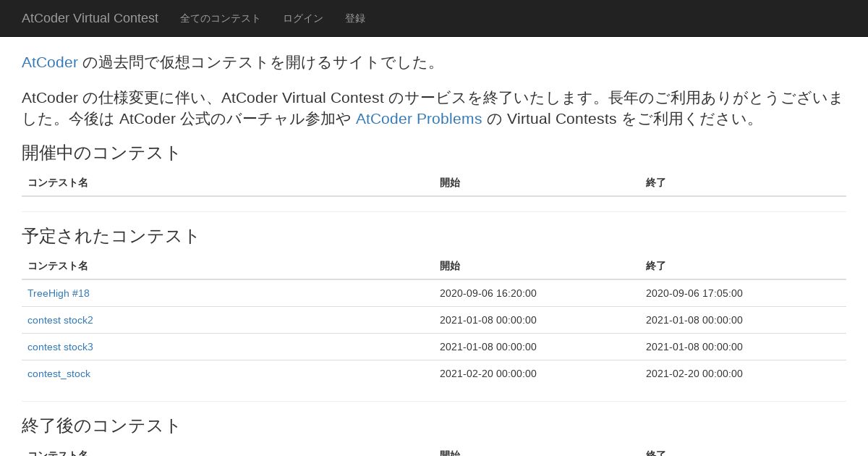The width and height of the screenshot is (868, 456).
Task: Follow the AtCoder link in the intro
Action: pos(50,62)
